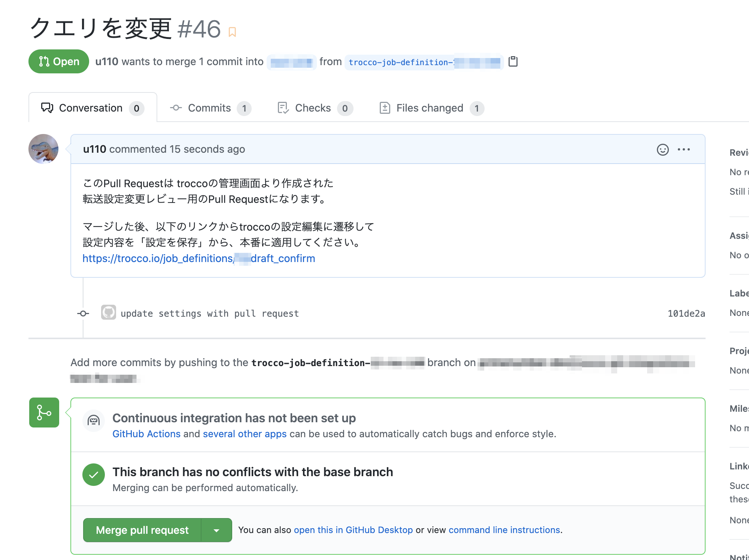Click the commit node icon in the timeline
The image size is (749, 560).
pyautogui.click(x=83, y=313)
